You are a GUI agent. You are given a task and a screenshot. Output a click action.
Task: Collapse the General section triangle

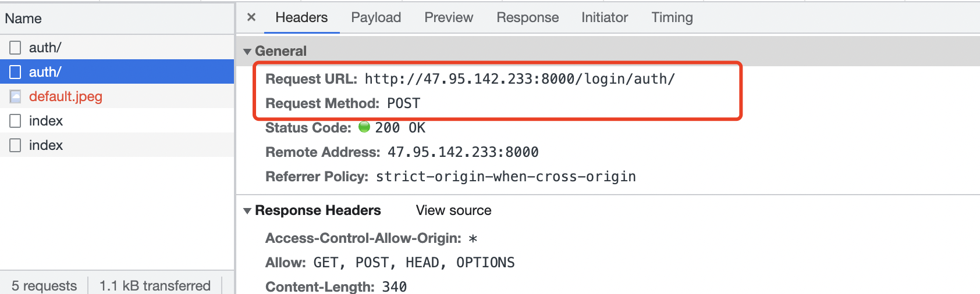(247, 52)
